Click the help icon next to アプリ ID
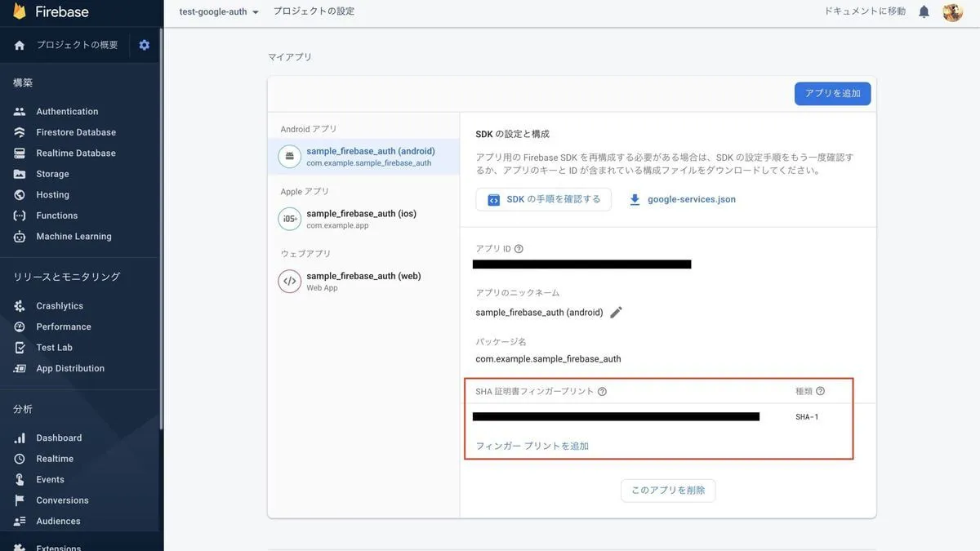Viewport: 980px width, 551px height. point(519,249)
